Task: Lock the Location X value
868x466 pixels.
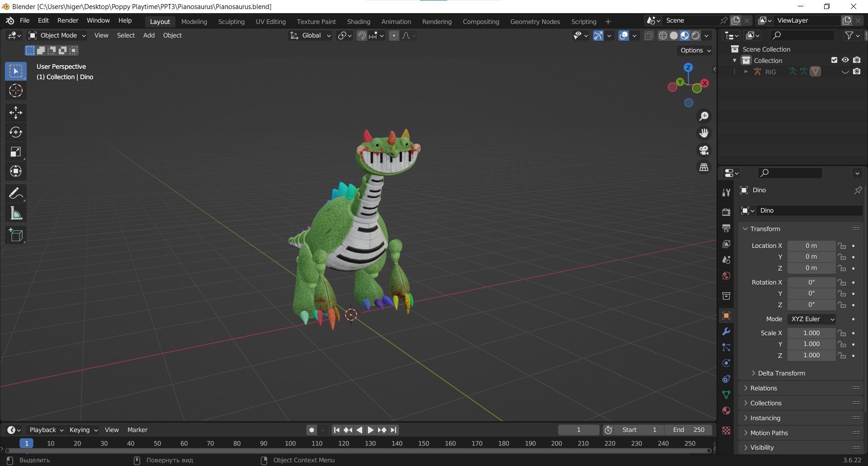Action: pos(842,246)
